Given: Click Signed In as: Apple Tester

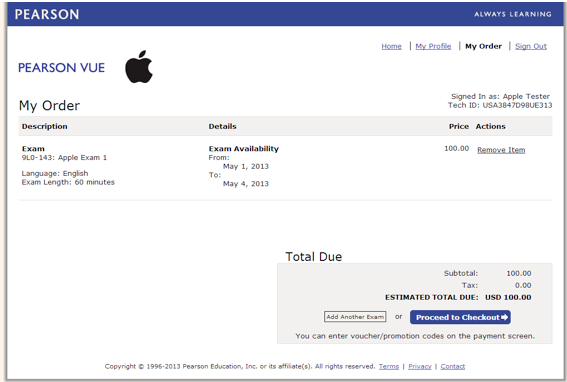Looking at the screenshot, I should 500,96.
